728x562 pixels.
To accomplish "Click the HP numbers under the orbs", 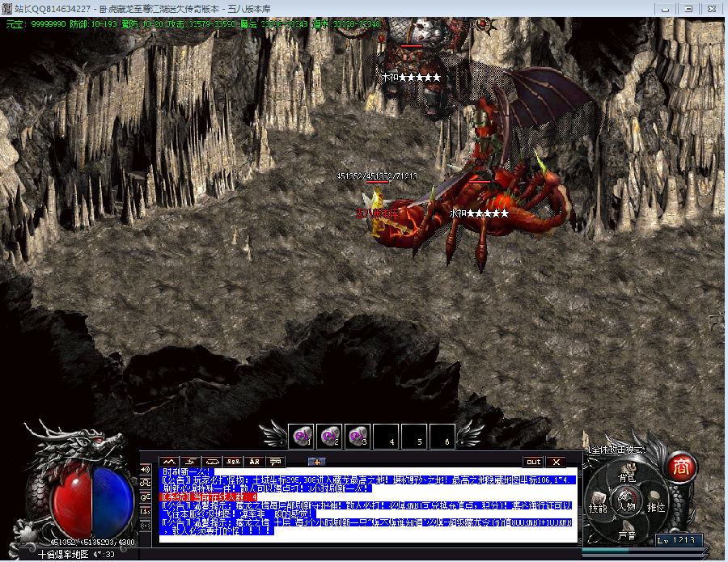I will click(92, 542).
